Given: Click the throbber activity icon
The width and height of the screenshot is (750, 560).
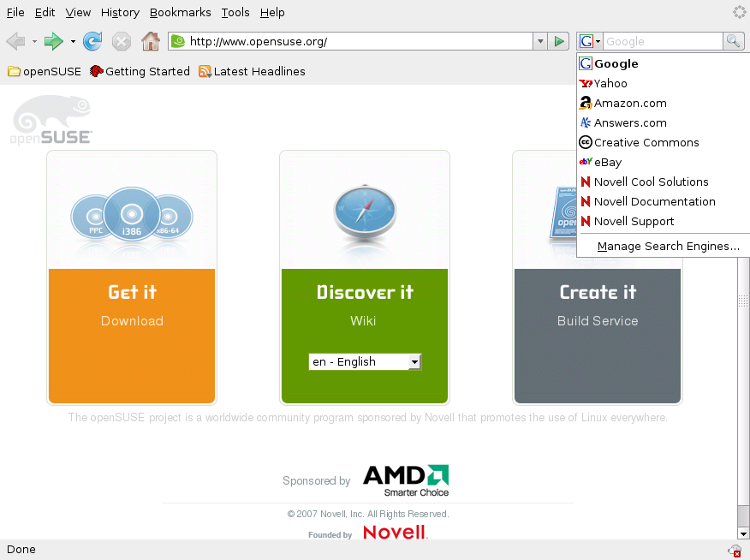Looking at the screenshot, I should point(740,12).
